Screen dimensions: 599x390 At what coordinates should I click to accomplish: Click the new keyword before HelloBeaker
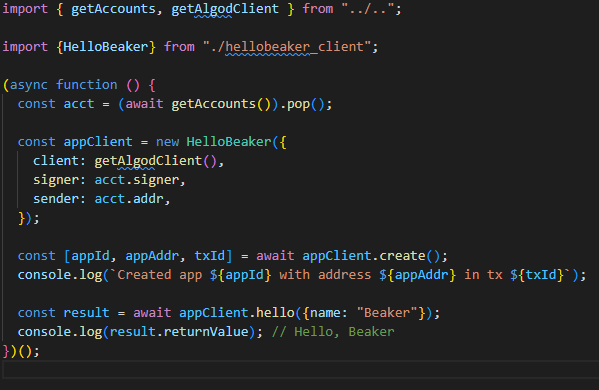[167, 142]
